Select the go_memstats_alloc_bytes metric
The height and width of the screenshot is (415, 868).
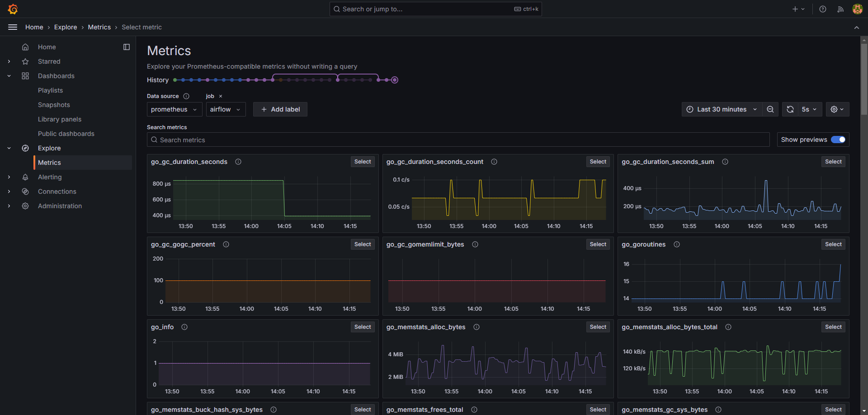(x=598, y=327)
